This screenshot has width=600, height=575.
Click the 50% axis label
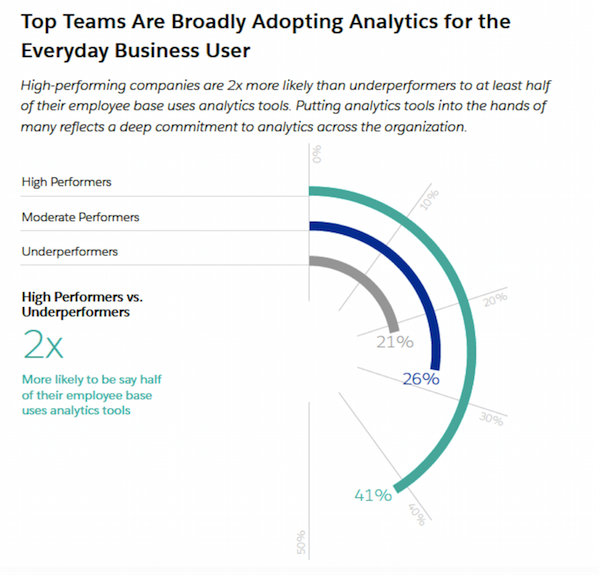302,543
